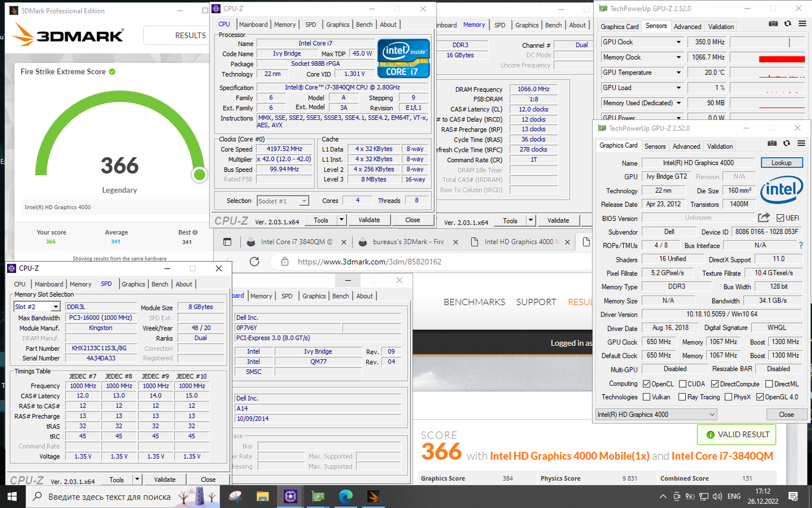The width and height of the screenshot is (812, 508).
Task: Switch to Bench tab in CPU-Z CPU window
Action: [x=364, y=24]
